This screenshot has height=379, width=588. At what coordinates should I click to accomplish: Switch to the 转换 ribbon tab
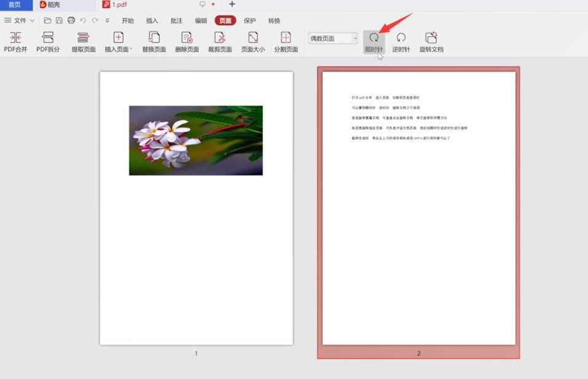(x=274, y=21)
